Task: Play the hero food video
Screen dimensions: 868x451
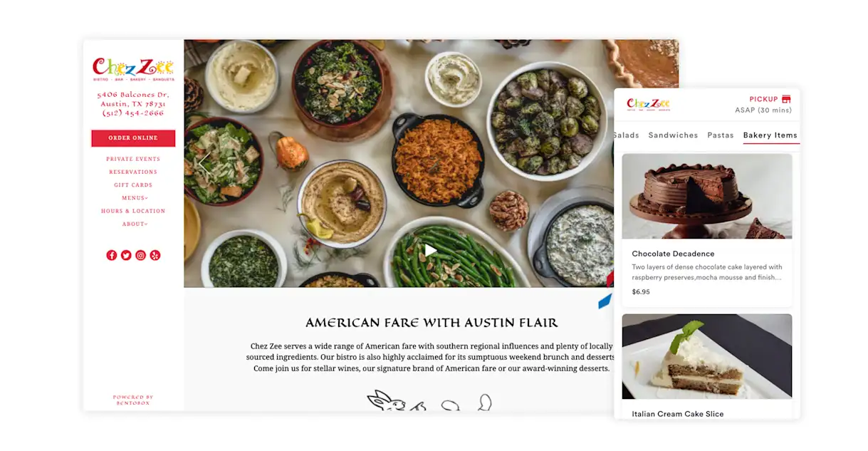Action: 431,250
